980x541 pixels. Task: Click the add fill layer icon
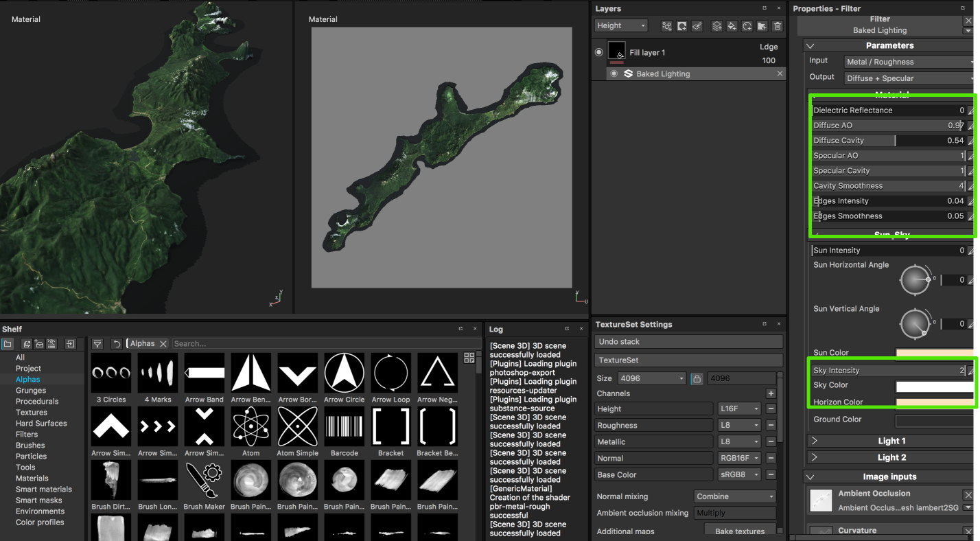tap(732, 26)
